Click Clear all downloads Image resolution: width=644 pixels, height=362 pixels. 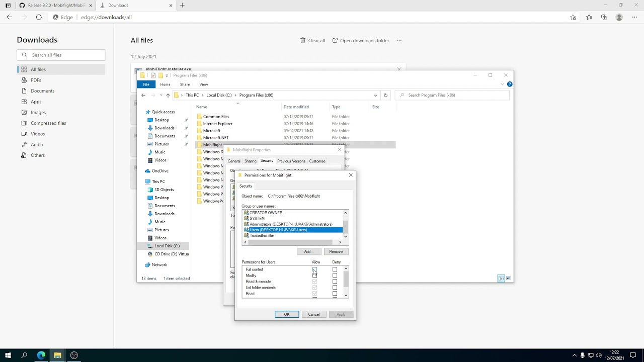pos(312,40)
